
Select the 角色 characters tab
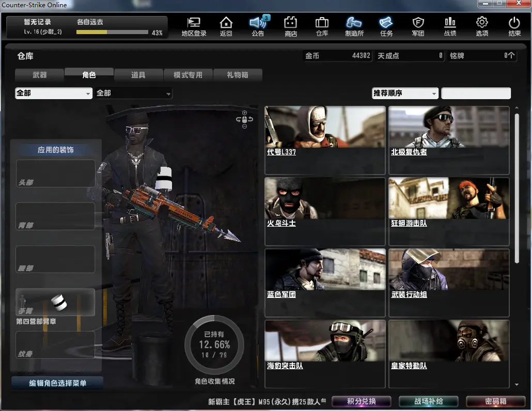click(89, 74)
